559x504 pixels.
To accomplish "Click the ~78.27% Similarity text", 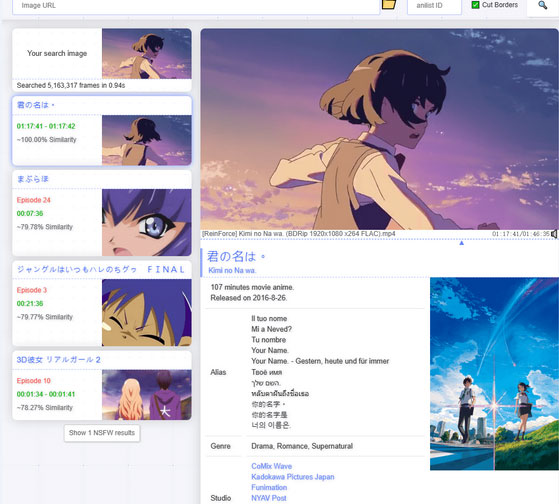I will point(45,408).
